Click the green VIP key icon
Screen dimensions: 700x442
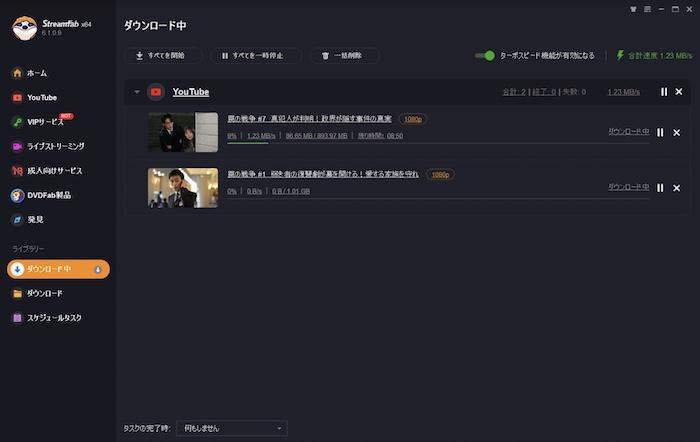pyautogui.click(x=17, y=122)
